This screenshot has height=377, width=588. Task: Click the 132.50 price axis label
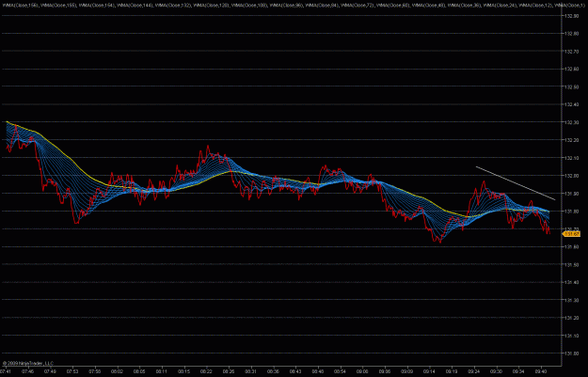tap(571, 86)
